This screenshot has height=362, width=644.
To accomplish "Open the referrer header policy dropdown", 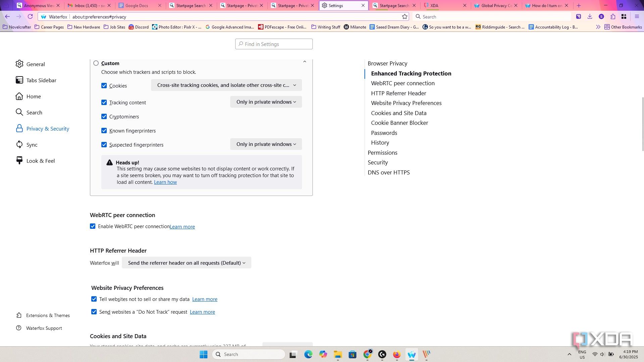I will [x=187, y=263].
